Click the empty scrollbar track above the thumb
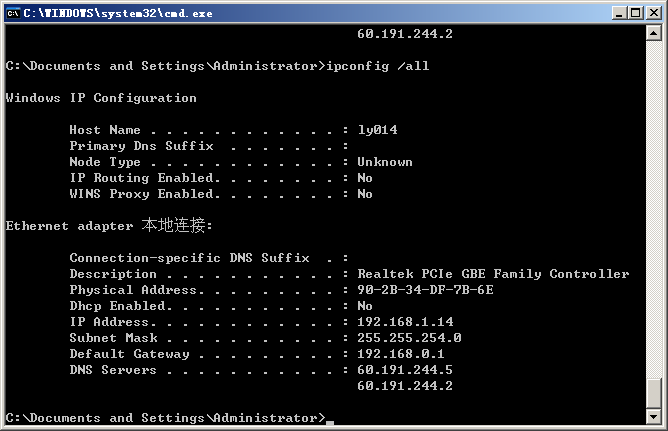The width and height of the screenshot is (668, 431). tap(655, 200)
